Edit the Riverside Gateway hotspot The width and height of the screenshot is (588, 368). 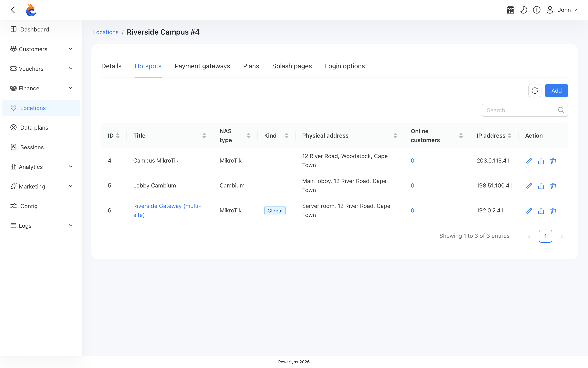click(x=529, y=211)
